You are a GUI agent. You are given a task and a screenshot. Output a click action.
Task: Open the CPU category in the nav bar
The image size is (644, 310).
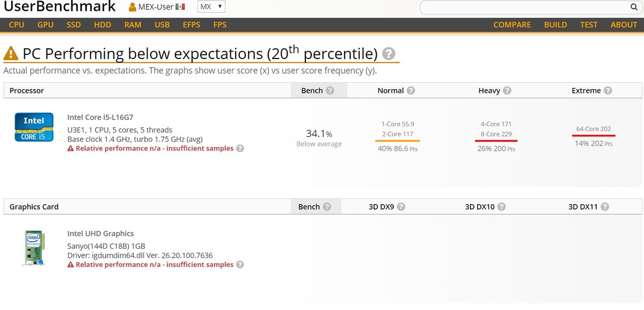tap(17, 25)
